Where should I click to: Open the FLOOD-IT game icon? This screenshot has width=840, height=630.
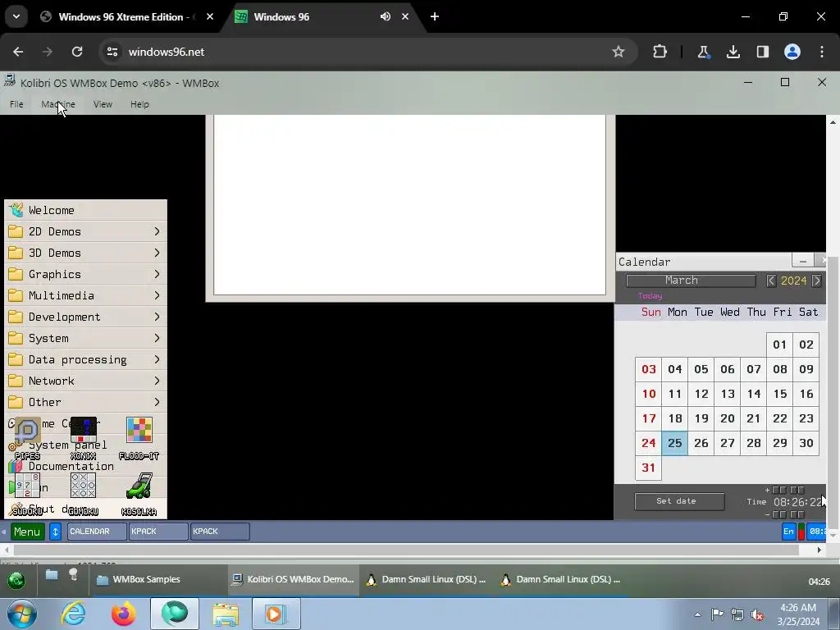[x=139, y=431]
